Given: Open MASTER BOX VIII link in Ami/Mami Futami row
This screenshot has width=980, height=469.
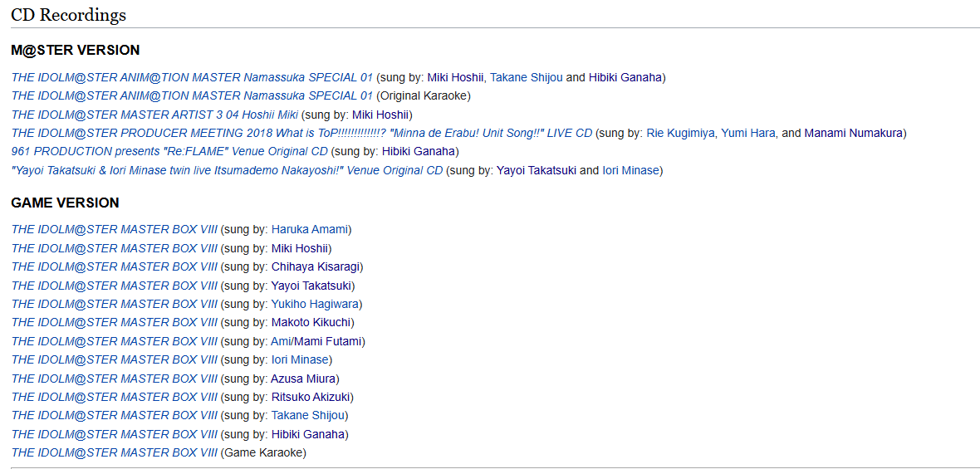Looking at the screenshot, I should pos(115,341).
